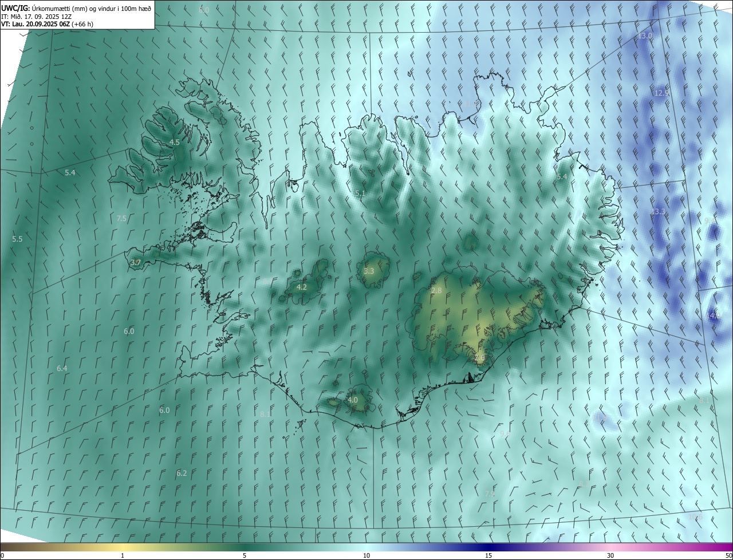733x560 pixels.
Task: Click the 'VT: Lau. 20.09.2025 06Z' line
Action: click(36, 24)
